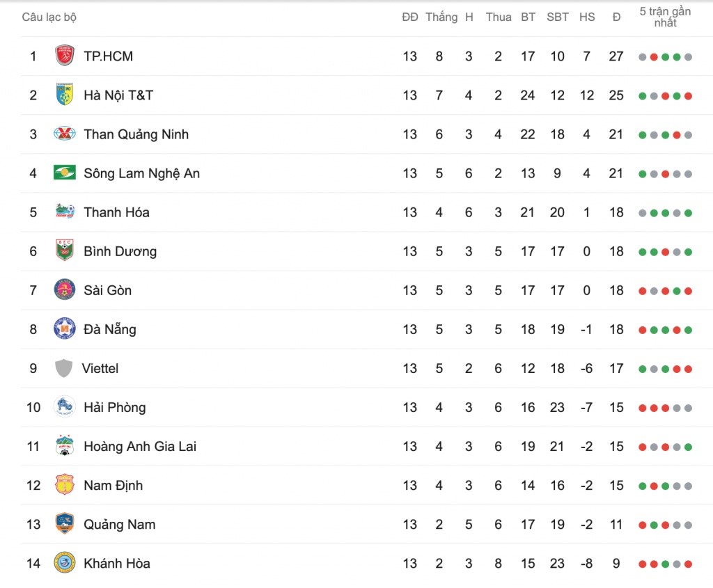This screenshot has width=713, height=588.
Task: Click the Hải Phòng club logo
Action: [x=65, y=406]
